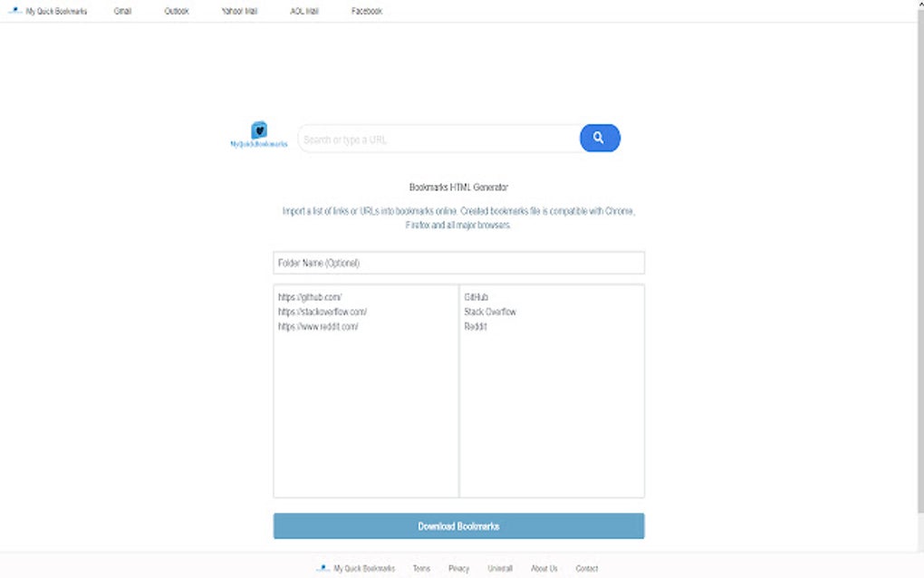Click the Folder Name optional field

(x=458, y=262)
